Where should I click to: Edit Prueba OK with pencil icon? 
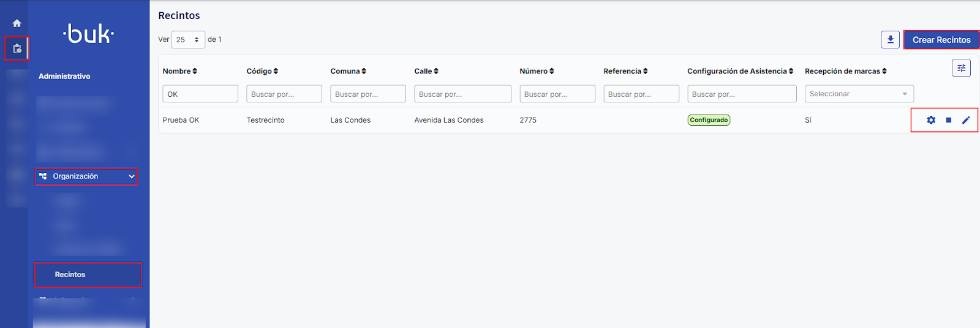pyautogui.click(x=966, y=120)
